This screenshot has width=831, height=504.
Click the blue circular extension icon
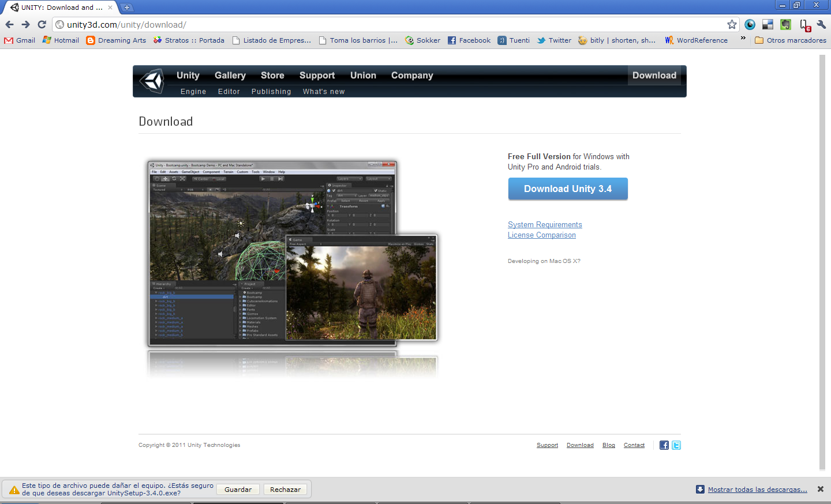[750, 24]
